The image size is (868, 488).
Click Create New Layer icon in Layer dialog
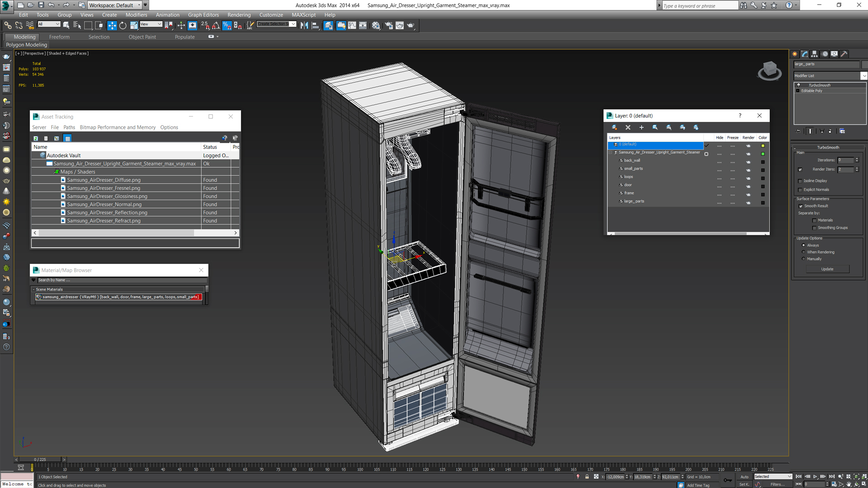[x=614, y=127]
